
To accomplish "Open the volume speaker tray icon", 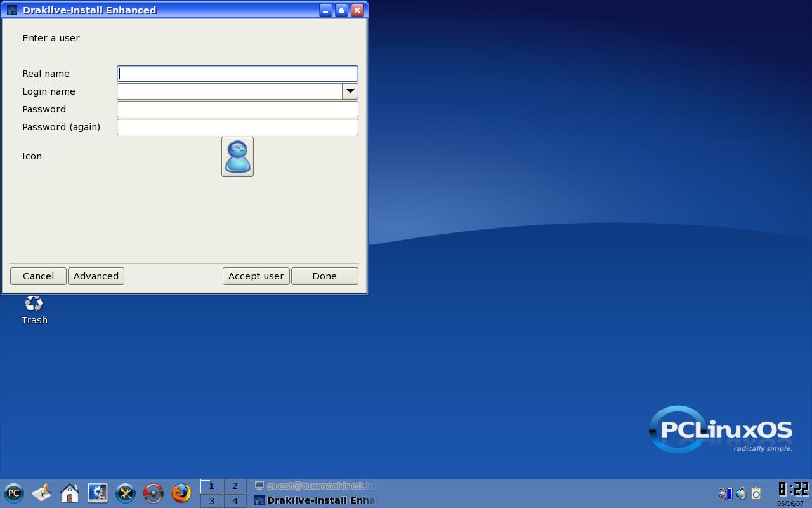I will [x=741, y=493].
